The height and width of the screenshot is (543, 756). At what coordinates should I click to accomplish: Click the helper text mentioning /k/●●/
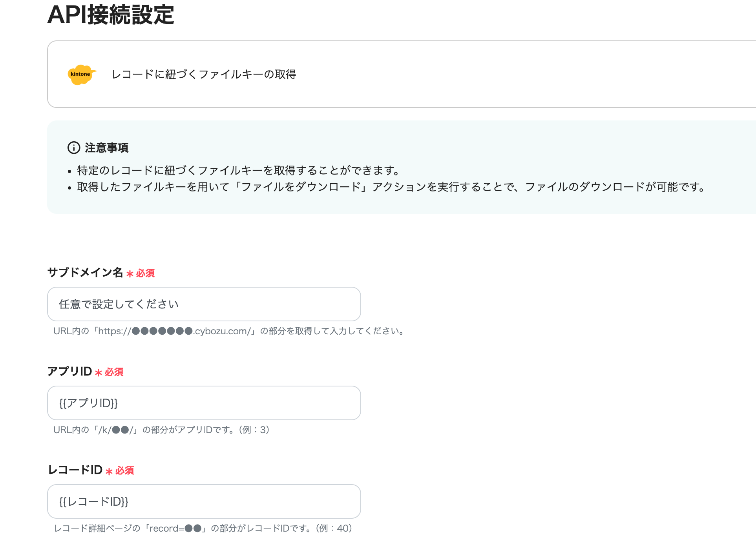point(161,430)
